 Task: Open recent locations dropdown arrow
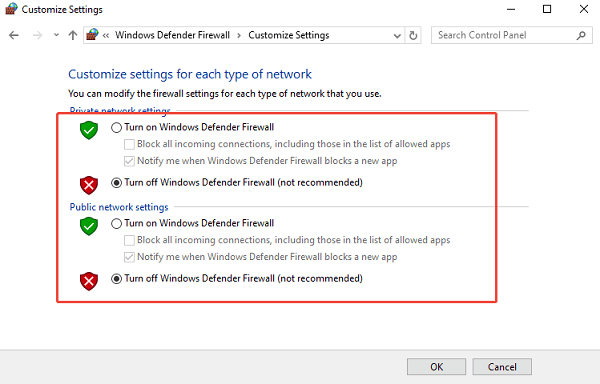click(x=56, y=35)
